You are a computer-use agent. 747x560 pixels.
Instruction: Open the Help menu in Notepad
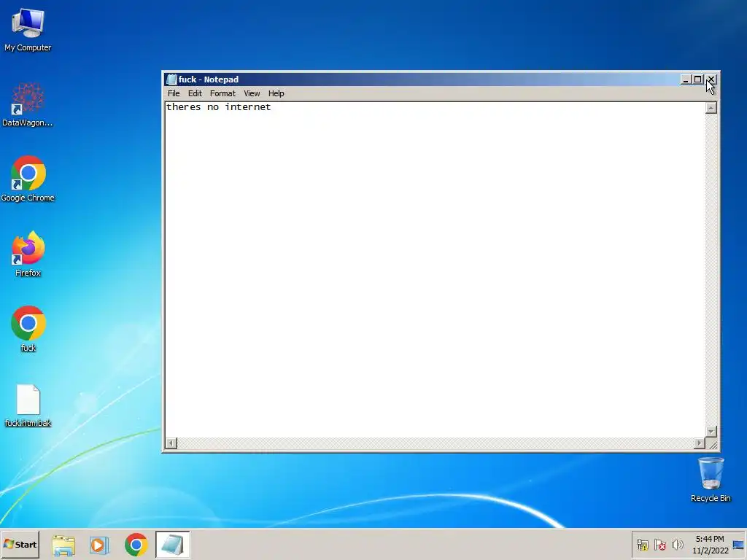coord(276,93)
